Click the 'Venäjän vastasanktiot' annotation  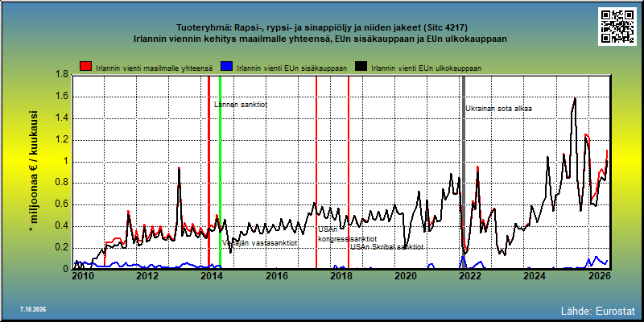(x=259, y=243)
